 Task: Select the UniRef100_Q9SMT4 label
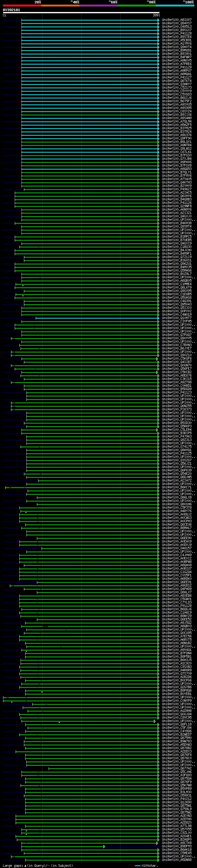[x=177, y=226]
